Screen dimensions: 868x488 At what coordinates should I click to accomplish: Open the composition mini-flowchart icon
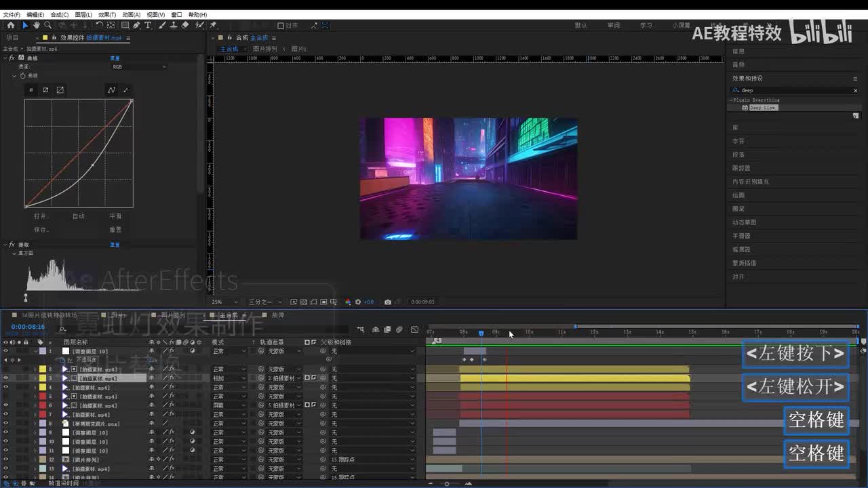[360, 329]
